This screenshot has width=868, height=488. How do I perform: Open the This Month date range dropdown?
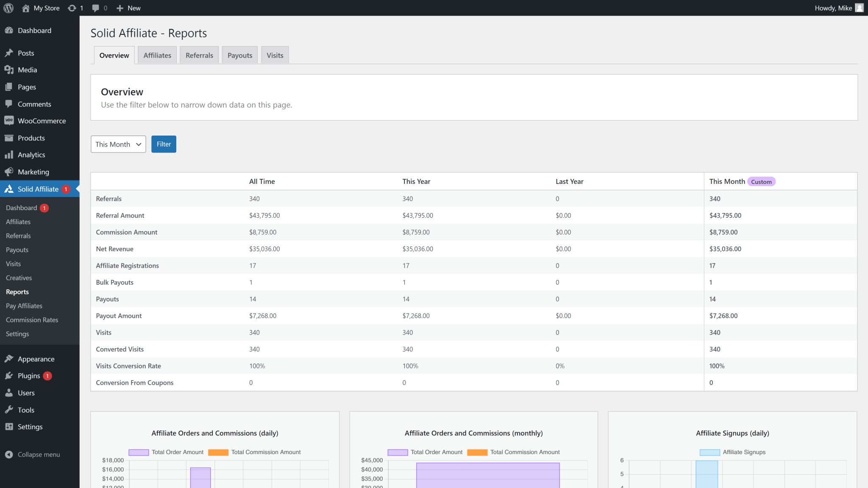point(118,144)
